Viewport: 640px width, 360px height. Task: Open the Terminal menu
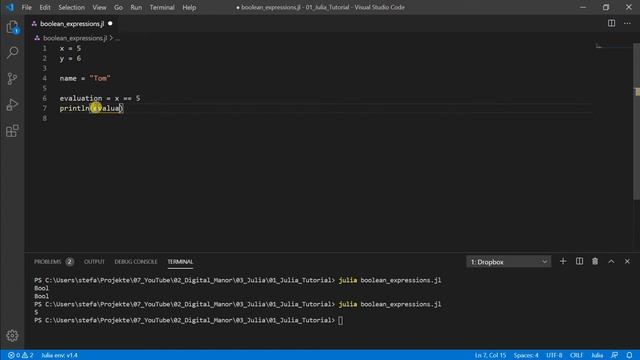click(x=162, y=7)
